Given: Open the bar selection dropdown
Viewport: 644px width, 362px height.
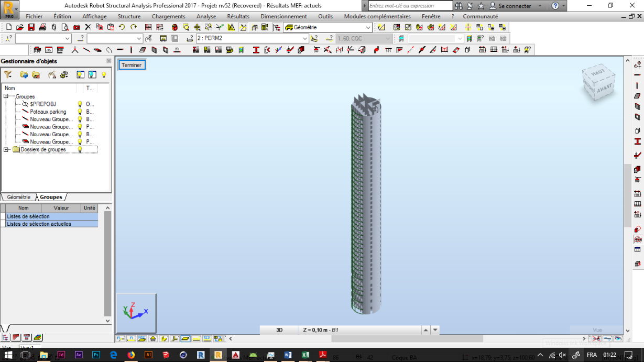Looking at the screenshot, I should pyautogui.click(x=139, y=38).
